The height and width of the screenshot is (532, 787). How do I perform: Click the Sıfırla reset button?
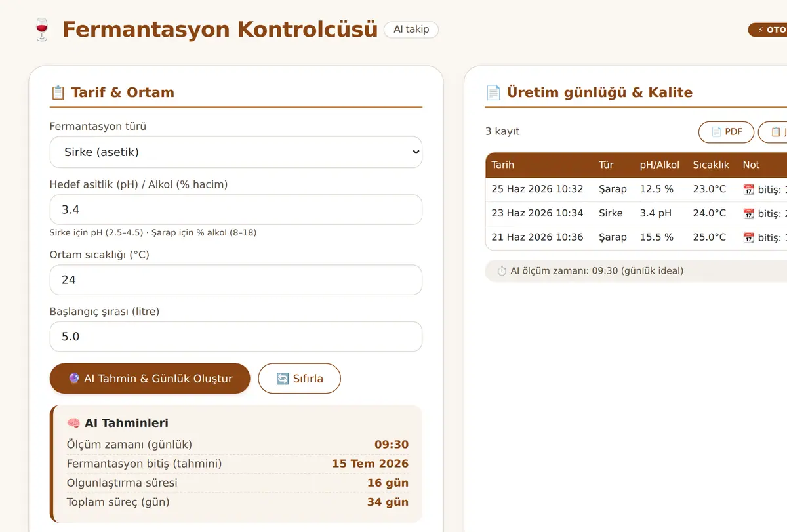(x=300, y=379)
